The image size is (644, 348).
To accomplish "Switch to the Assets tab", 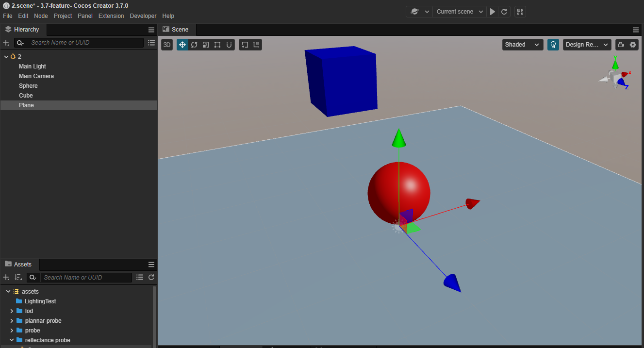I will 19,265.
